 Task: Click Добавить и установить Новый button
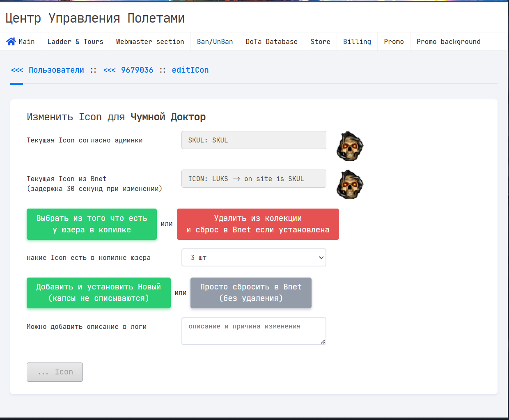[99, 293]
